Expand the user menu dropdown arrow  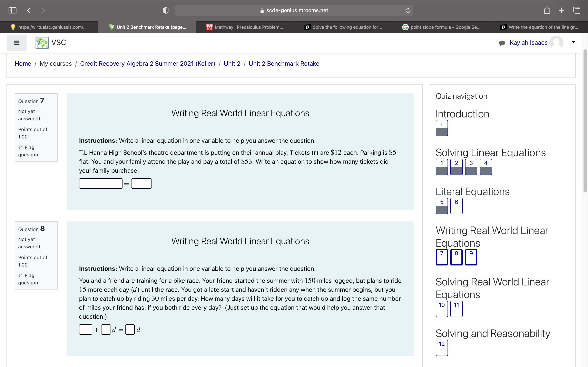[x=574, y=42]
